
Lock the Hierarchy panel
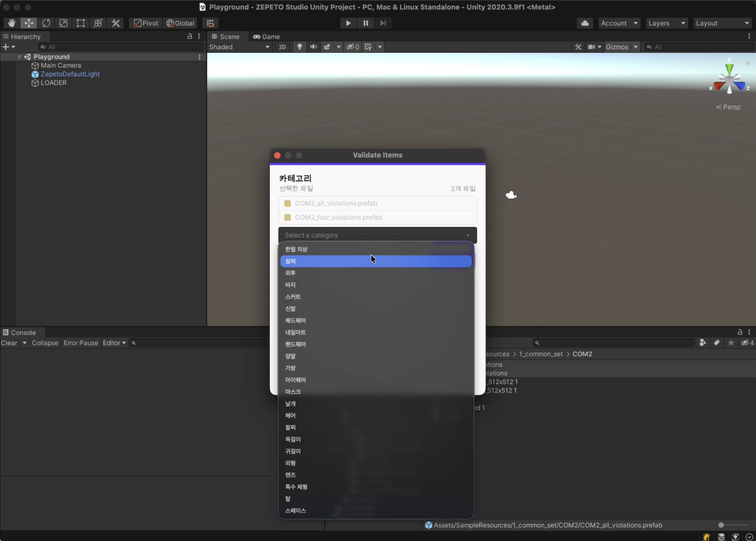189,36
